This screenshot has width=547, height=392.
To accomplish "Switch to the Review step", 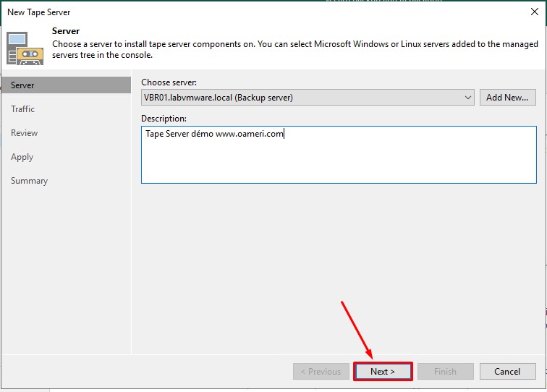I will click(24, 133).
